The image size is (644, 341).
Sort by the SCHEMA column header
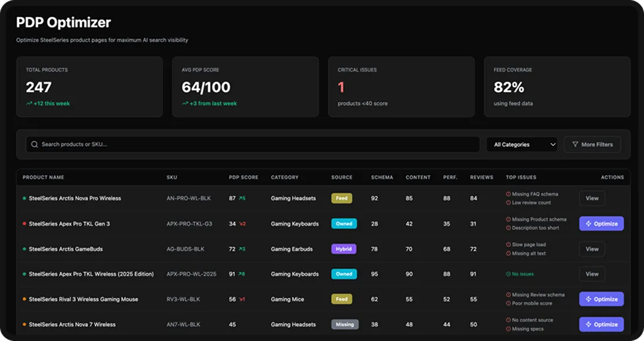click(x=382, y=178)
